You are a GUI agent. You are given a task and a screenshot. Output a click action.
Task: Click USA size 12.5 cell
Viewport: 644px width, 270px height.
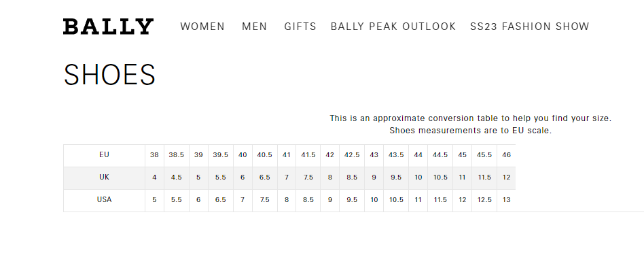click(x=484, y=200)
